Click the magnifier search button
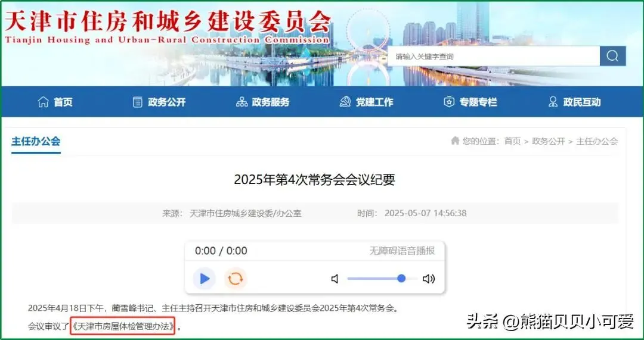This screenshot has height=340, width=644. coord(612,56)
